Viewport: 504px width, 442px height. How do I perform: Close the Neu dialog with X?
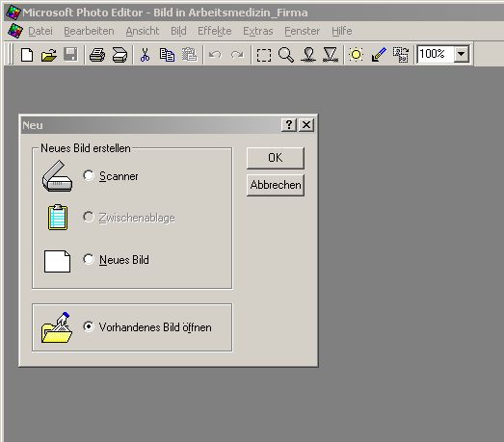tap(306, 124)
